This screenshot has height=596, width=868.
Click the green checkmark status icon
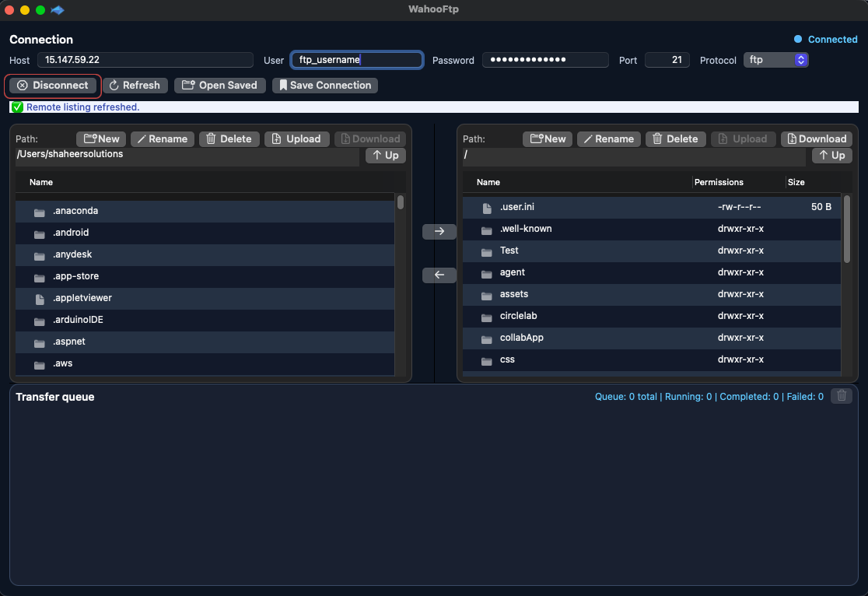pyautogui.click(x=17, y=107)
